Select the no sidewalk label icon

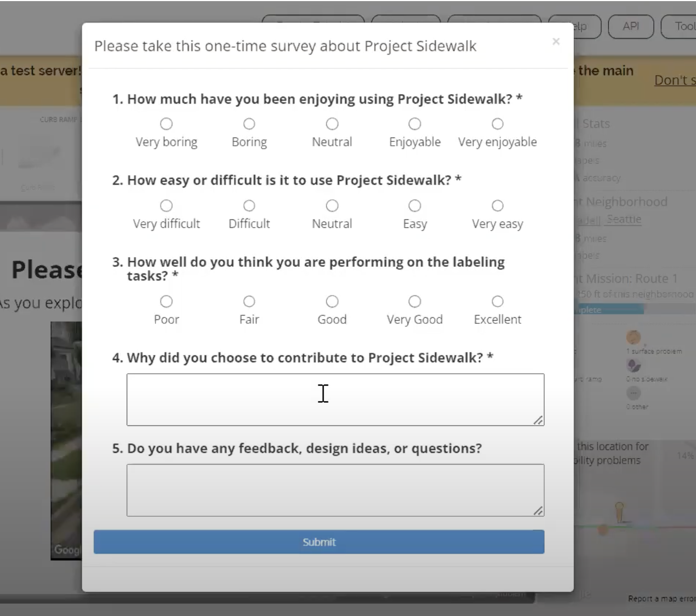(634, 366)
